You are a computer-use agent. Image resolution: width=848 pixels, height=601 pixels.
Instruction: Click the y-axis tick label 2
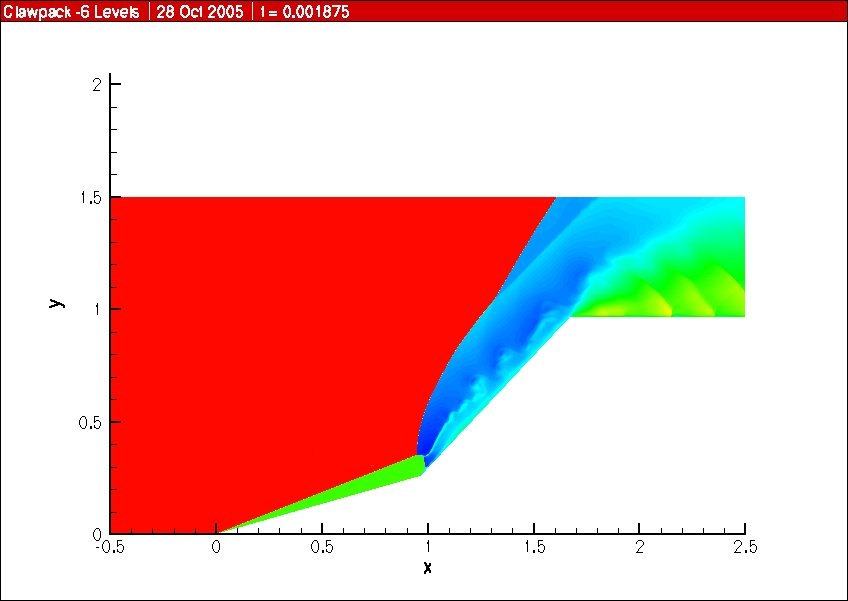tap(97, 84)
